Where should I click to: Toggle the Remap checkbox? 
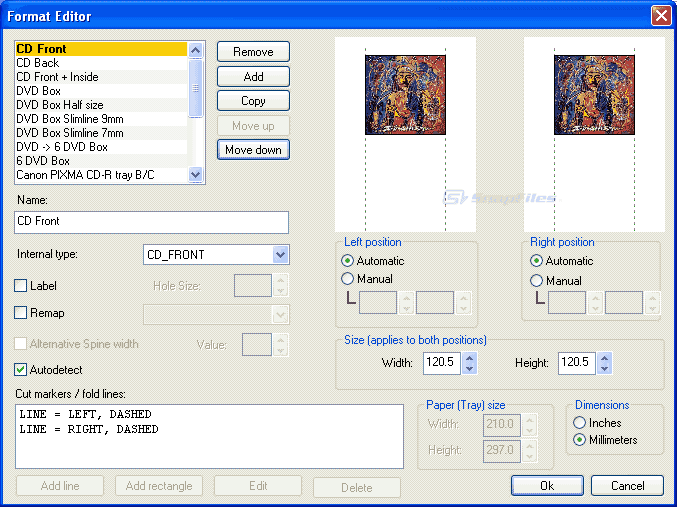point(22,313)
